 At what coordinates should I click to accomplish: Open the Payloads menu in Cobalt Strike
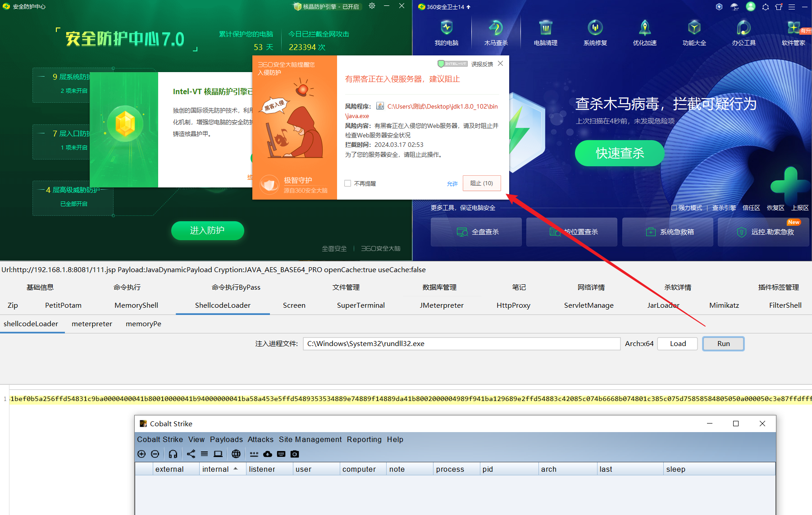click(x=226, y=439)
